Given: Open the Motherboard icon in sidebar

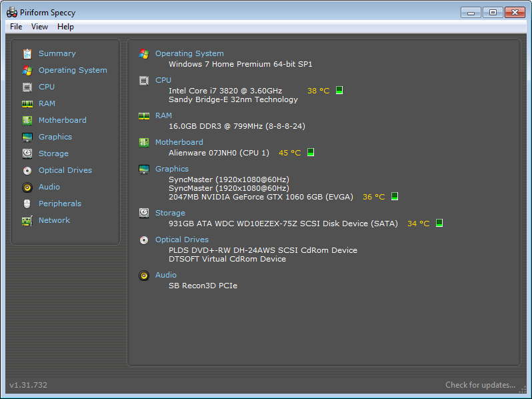Looking at the screenshot, I should coord(27,120).
